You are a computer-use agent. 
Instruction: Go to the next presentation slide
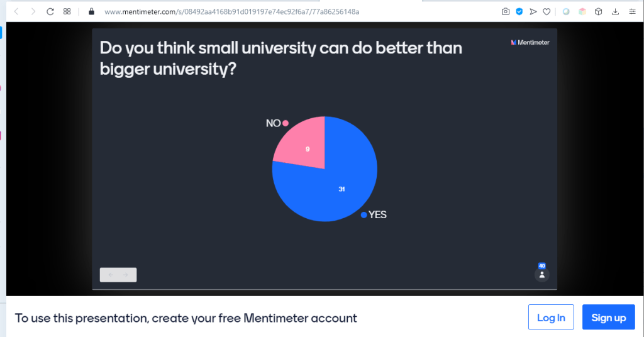tap(126, 275)
